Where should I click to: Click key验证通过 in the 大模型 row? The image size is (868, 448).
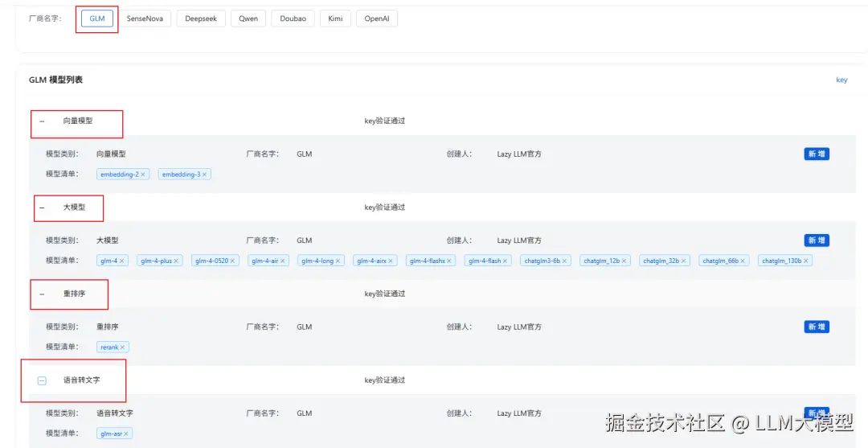(385, 208)
